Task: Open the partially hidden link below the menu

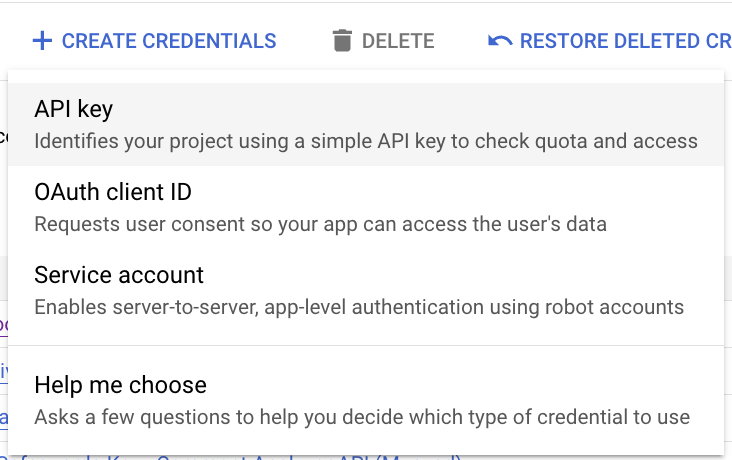Action: pyautogui.click(x=233, y=457)
